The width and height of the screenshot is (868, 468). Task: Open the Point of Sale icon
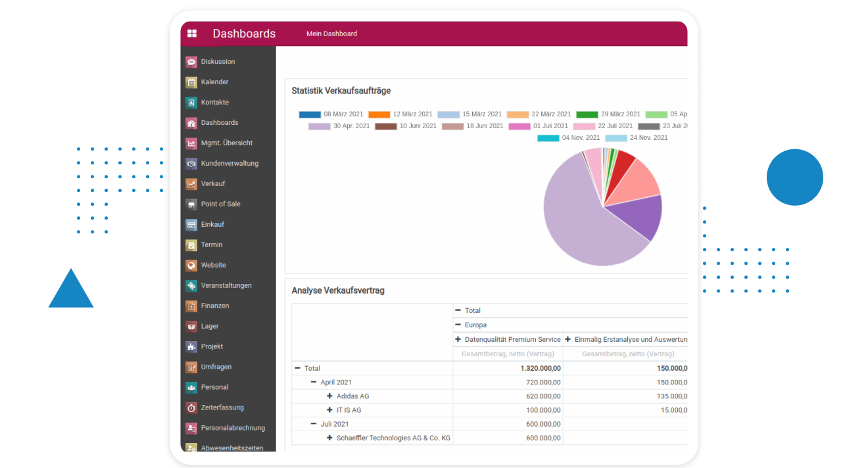[x=191, y=204]
